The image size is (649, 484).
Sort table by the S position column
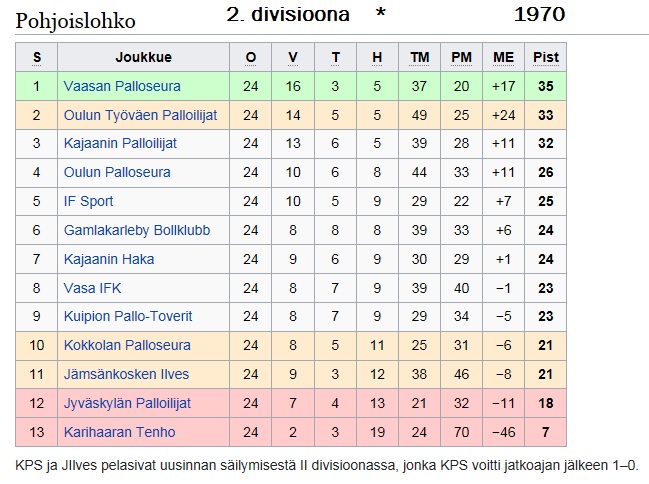pos(37,58)
